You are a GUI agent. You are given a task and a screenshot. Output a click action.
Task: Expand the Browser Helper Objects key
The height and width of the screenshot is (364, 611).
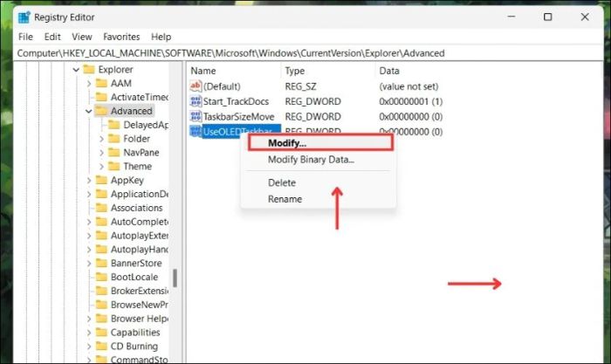89,319
